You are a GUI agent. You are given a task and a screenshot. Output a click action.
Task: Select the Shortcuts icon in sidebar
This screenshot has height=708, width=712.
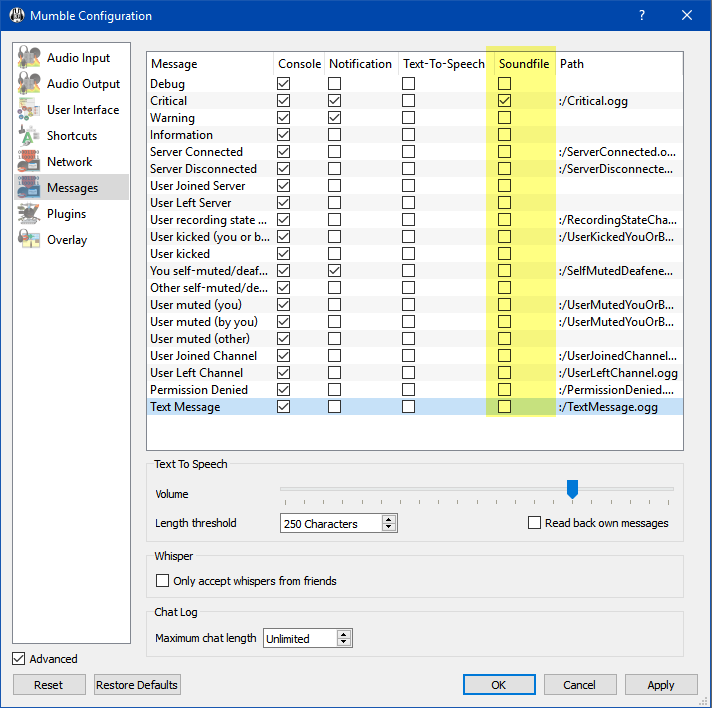pyautogui.click(x=29, y=135)
